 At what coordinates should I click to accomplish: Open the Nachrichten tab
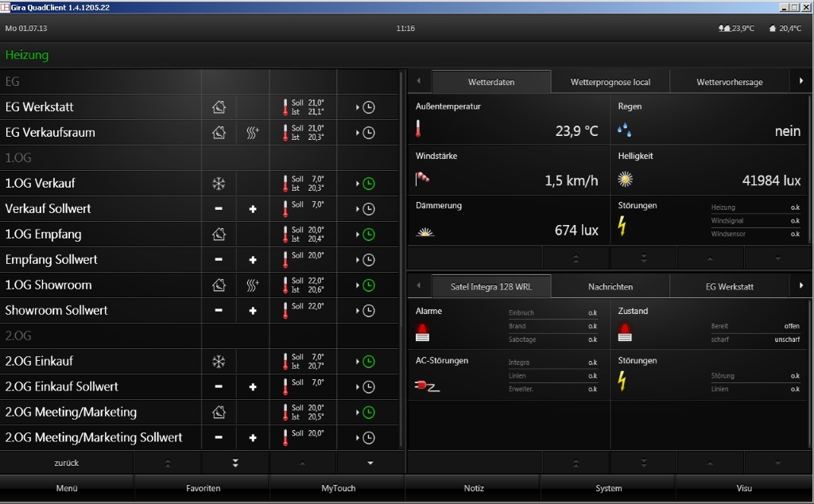click(x=610, y=286)
